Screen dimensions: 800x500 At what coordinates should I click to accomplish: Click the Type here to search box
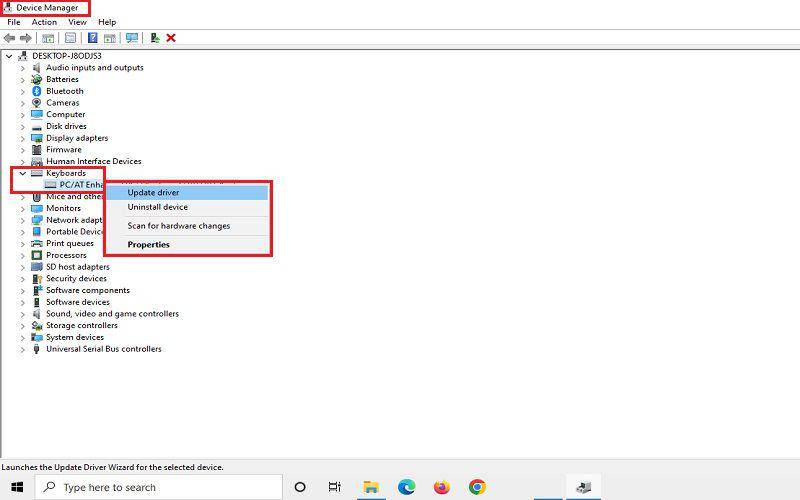(x=159, y=487)
